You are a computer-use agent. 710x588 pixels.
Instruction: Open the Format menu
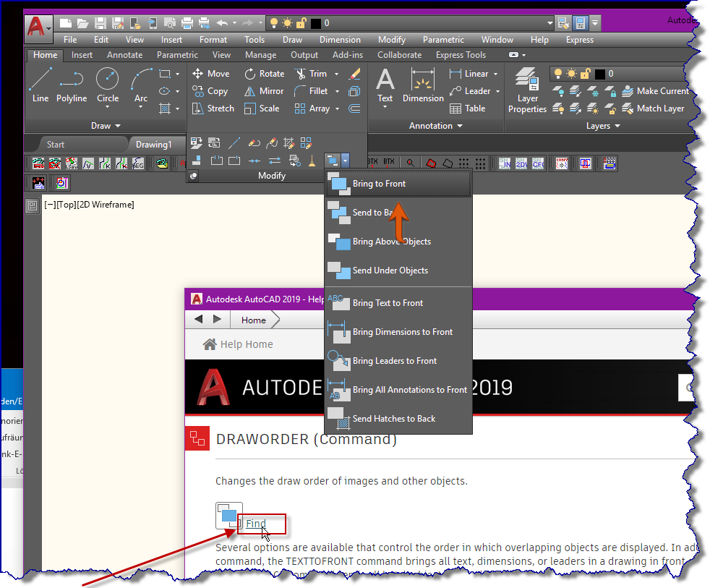coord(213,40)
